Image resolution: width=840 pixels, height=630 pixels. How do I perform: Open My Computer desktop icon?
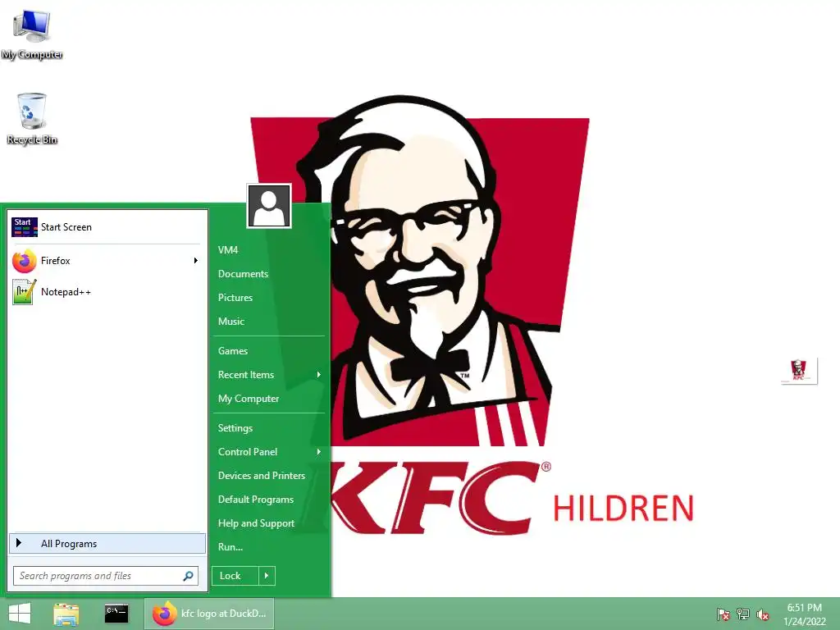pos(32,34)
